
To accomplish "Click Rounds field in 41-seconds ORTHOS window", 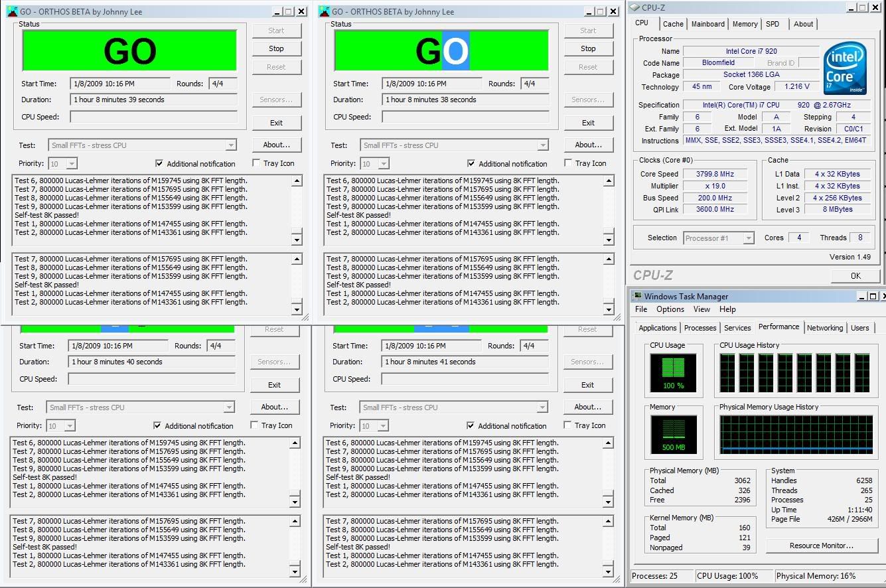I will 534,346.
